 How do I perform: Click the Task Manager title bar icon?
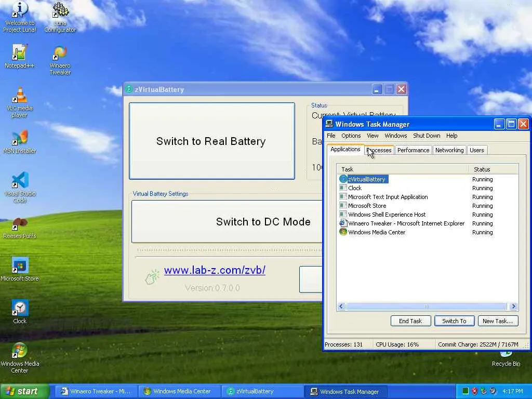coord(329,124)
